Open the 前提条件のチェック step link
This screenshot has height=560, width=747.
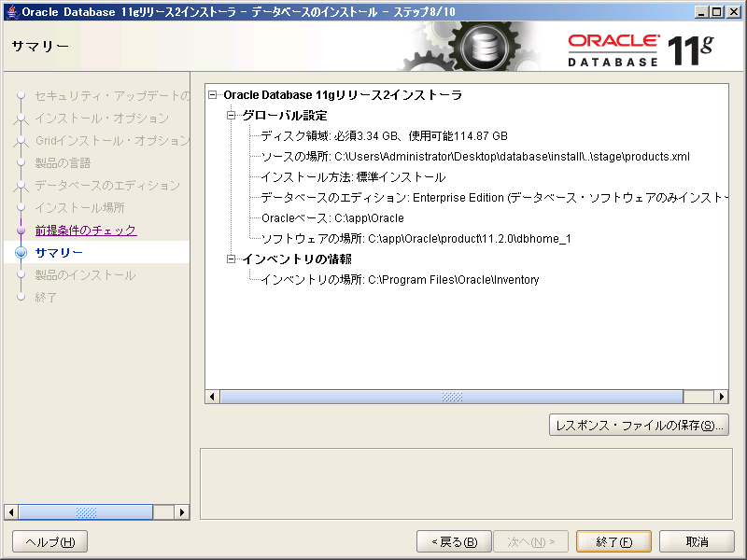tap(86, 231)
